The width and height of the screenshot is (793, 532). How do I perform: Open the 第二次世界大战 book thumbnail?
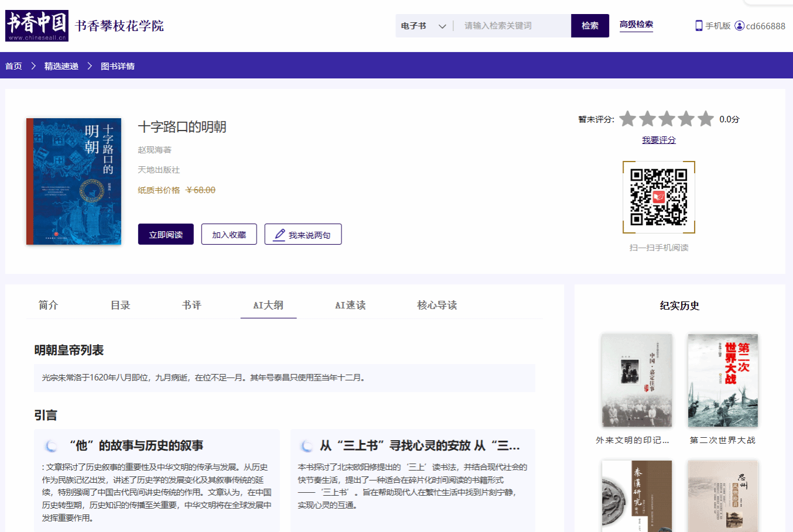[723, 380]
